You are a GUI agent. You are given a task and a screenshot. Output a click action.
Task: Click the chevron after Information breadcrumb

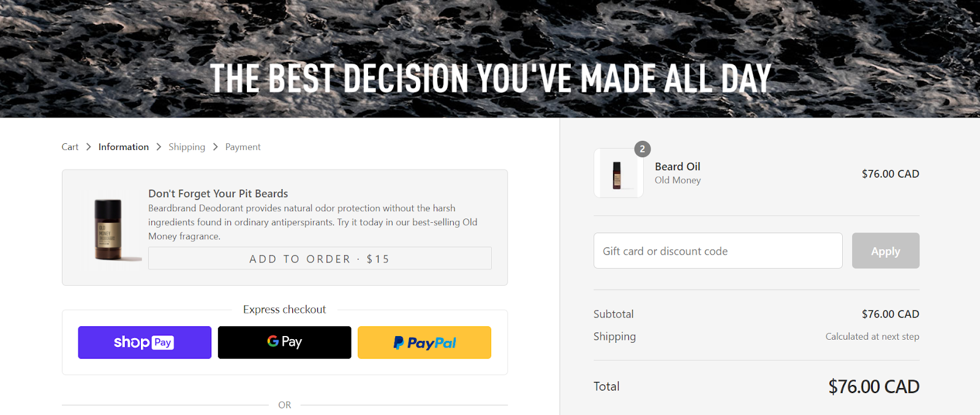[x=159, y=147]
